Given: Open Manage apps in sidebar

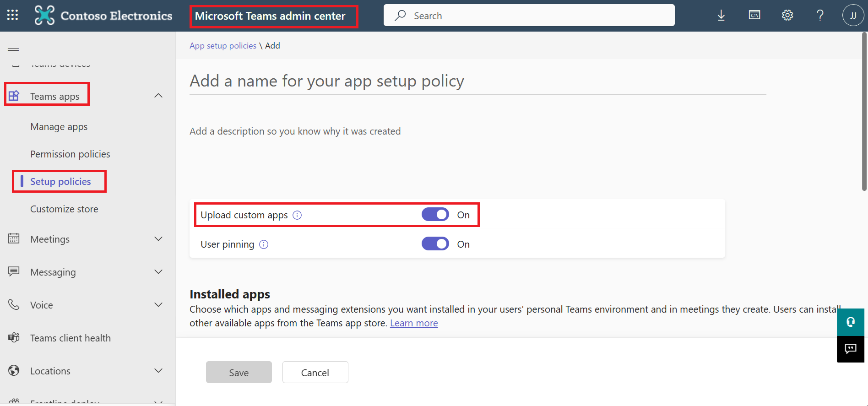Looking at the screenshot, I should pyautogui.click(x=59, y=127).
